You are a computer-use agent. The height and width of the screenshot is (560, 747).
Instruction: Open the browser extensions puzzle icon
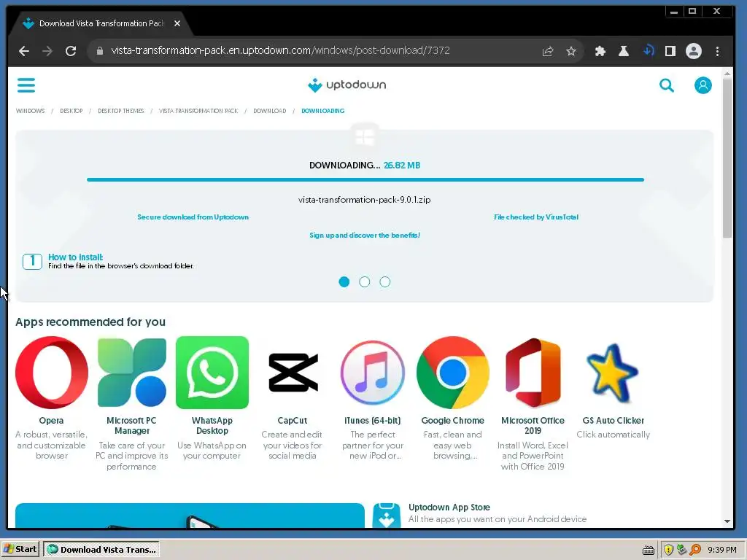click(x=600, y=51)
